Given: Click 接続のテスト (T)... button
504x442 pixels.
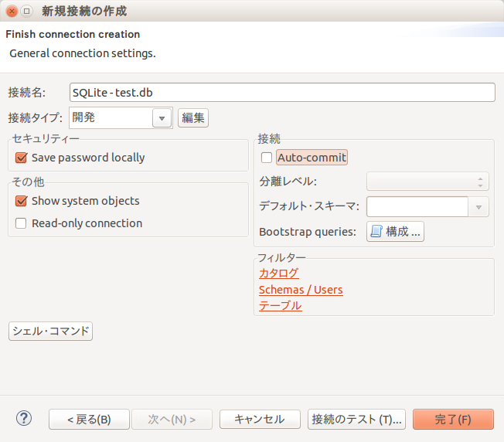Looking at the screenshot, I should coord(356,419).
